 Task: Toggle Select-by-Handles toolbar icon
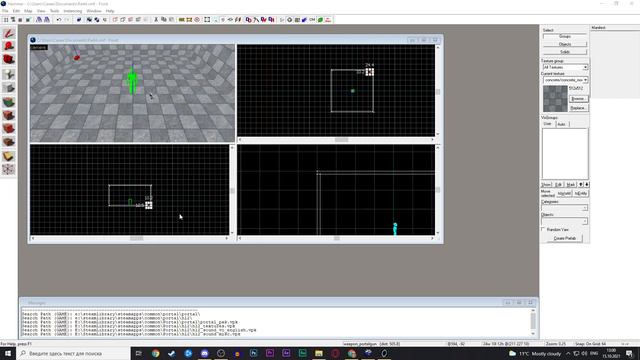[207, 20]
